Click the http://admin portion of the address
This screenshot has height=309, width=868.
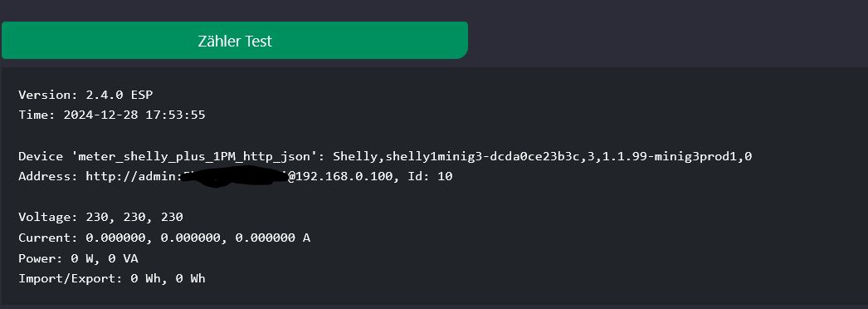[134, 177]
